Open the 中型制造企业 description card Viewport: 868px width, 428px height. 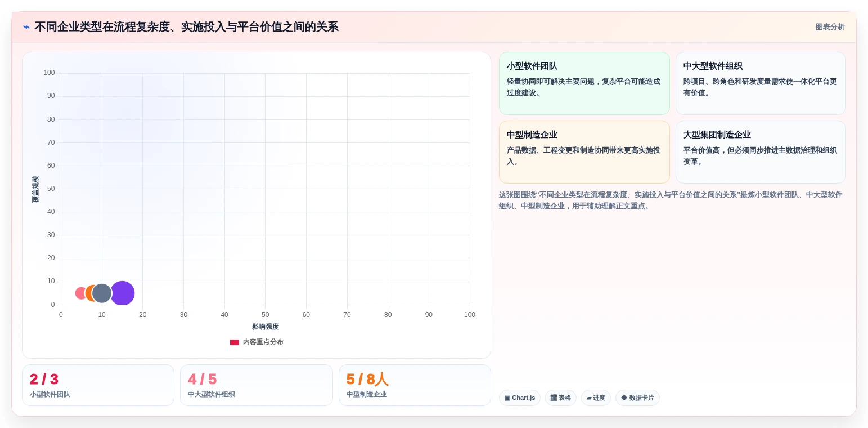584,152
